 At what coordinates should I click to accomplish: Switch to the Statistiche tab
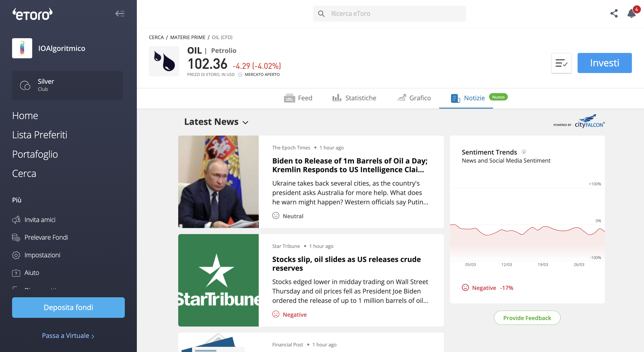(354, 98)
